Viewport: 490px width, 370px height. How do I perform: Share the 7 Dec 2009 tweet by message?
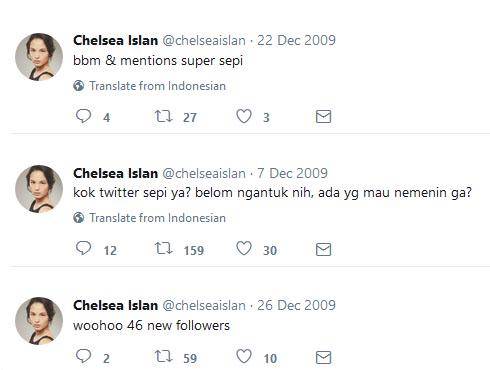(x=323, y=249)
